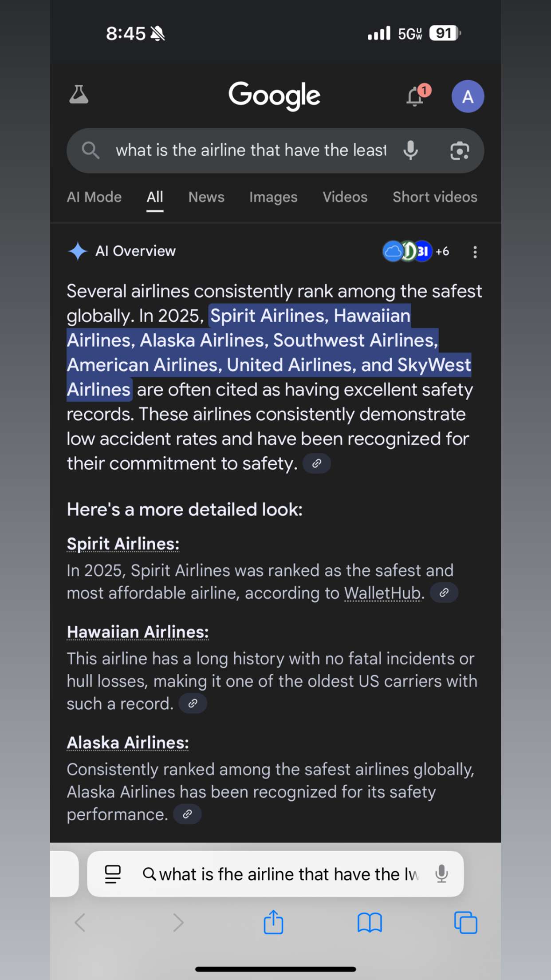Image resolution: width=551 pixels, height=980 pixels.
Task: Expand the AI Overview source icons
Action: [x=415, y=252]
